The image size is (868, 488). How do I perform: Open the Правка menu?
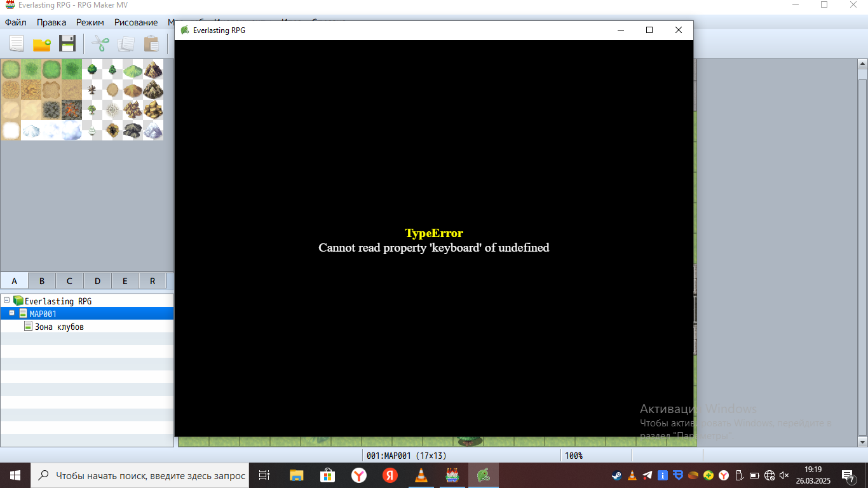[x=51, y=22]
